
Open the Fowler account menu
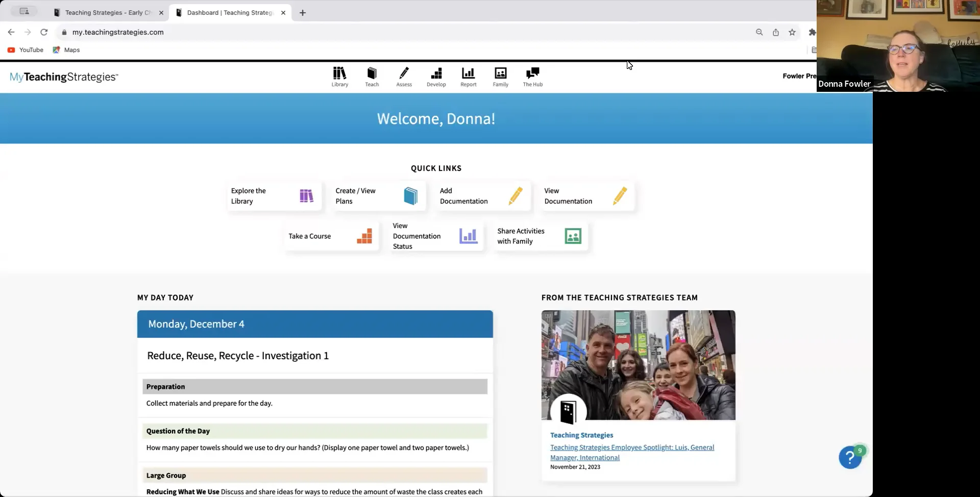(x=799, y=76)
